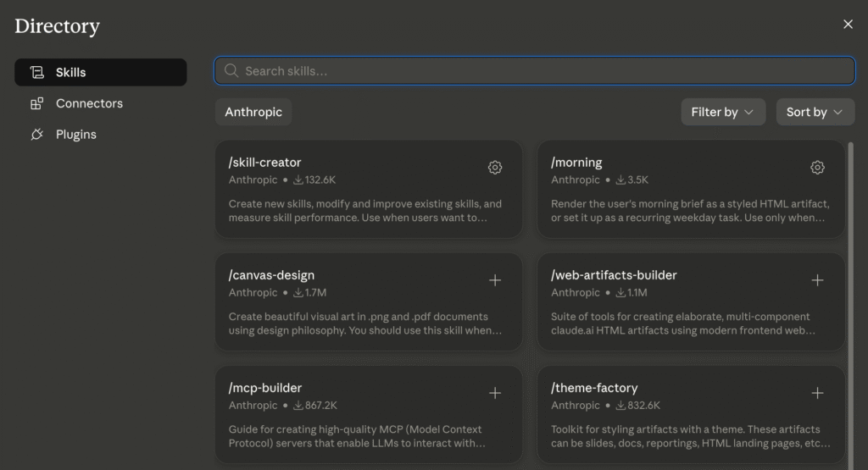Click the search magnifier icon
The image size is (868, 470).
click(231, 71)
